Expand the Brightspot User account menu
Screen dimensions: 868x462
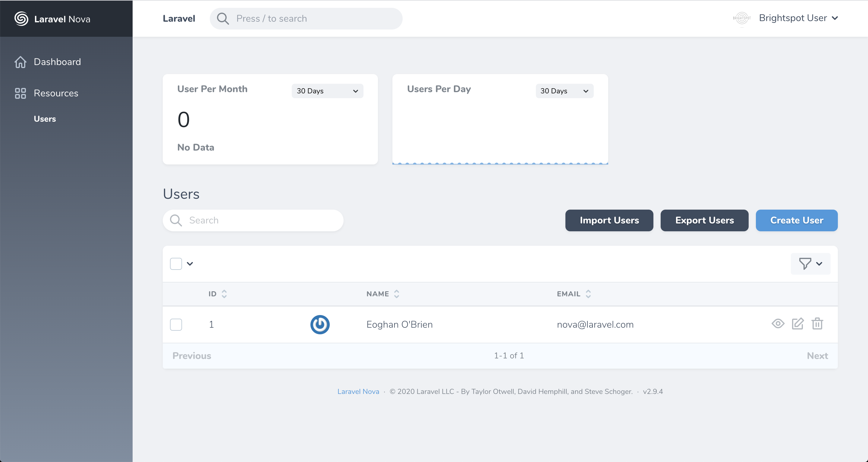click(x=798, y=18)
